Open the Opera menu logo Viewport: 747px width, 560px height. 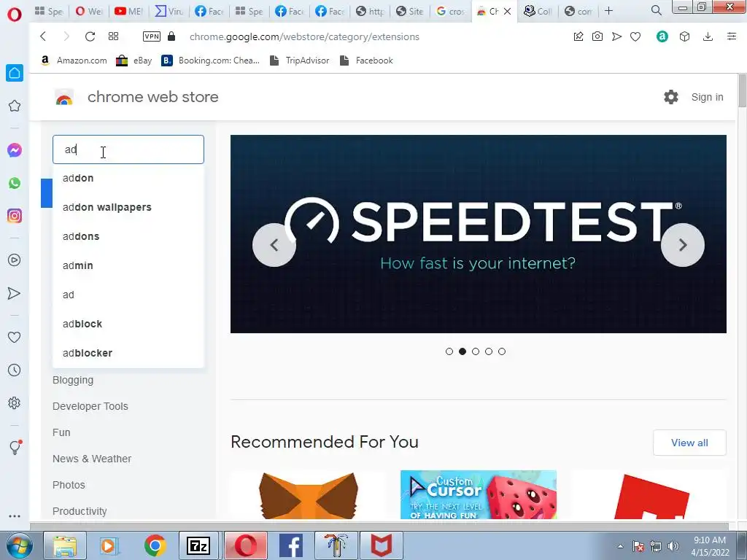click(15, 15)
